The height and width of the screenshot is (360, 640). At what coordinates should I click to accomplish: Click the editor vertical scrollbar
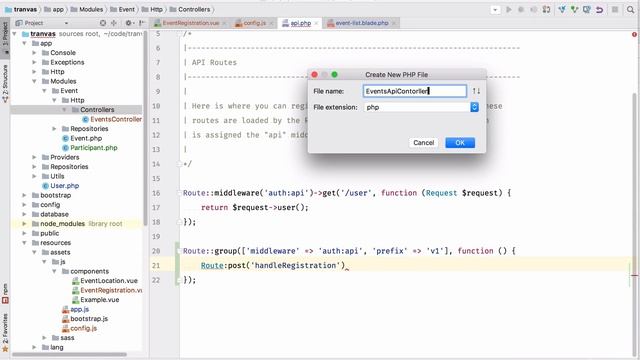pos(634,224)
